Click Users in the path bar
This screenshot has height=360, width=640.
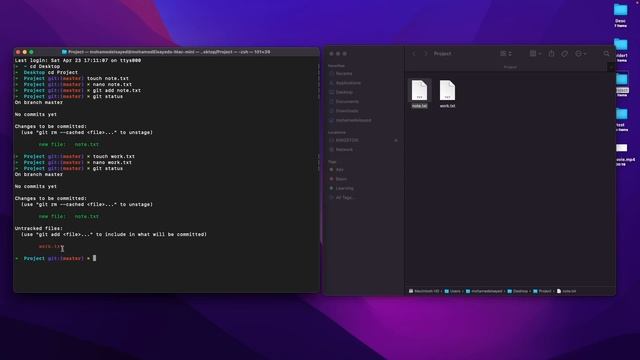[x=452, y=291]
